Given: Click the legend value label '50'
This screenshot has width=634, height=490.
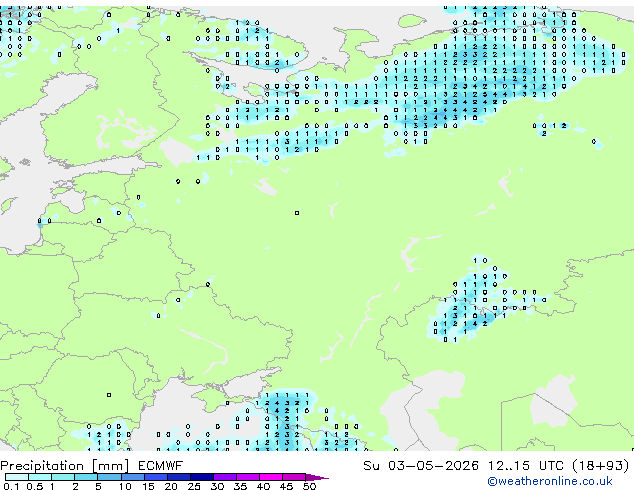Looking at the screenshot, I should pyautogui.click(x=310, y=486).
